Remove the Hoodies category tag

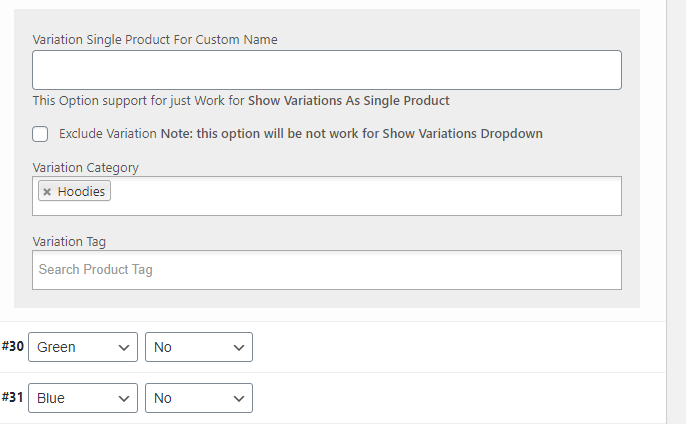coord(47,192)
